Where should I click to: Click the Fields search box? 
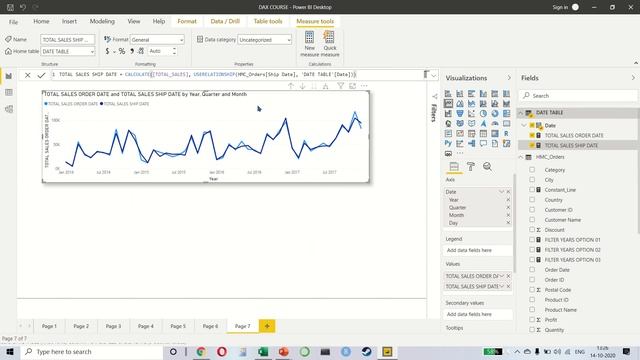click(578, 96)
